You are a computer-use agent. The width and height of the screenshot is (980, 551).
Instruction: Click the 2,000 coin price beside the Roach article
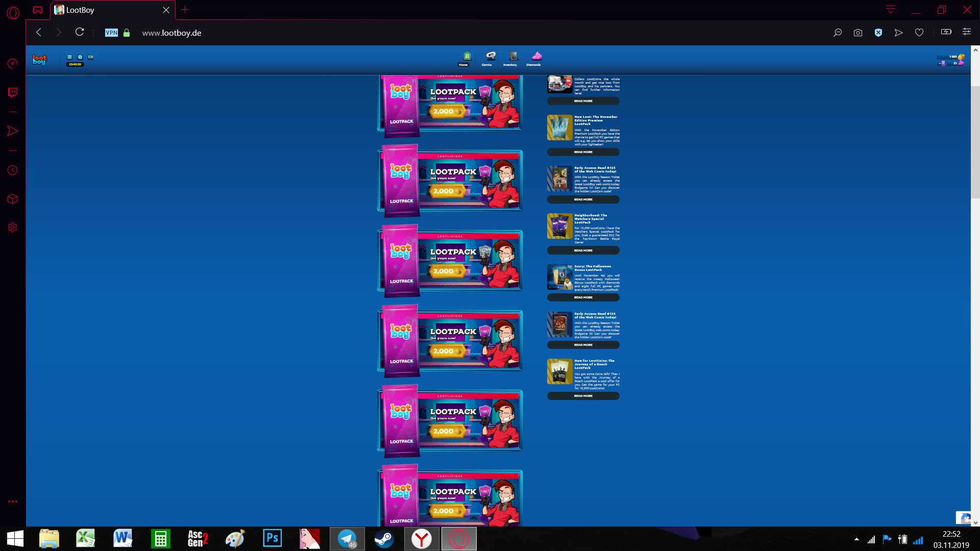click(x=447, y=431)
